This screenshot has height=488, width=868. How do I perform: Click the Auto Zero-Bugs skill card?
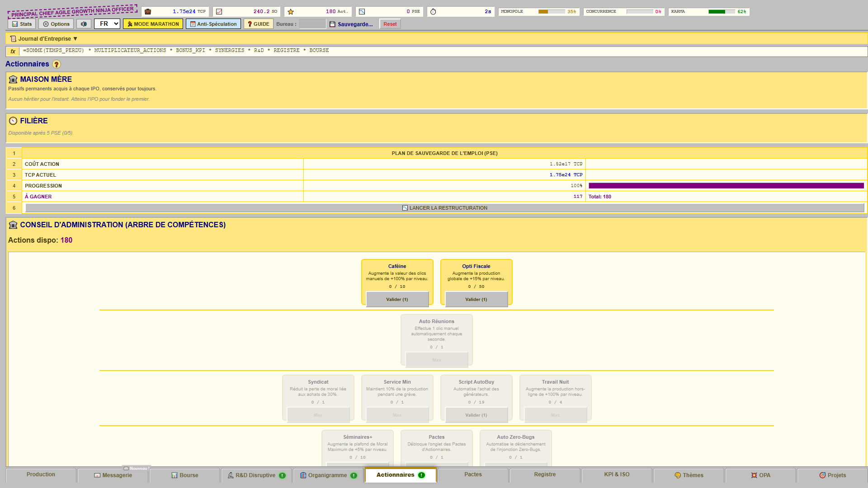point(516,448)
